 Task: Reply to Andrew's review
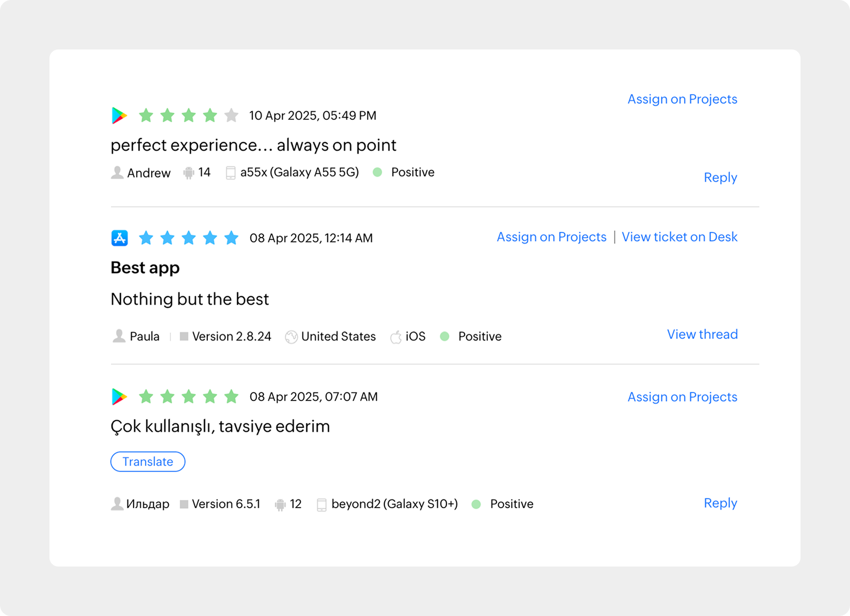click(720, 177)
